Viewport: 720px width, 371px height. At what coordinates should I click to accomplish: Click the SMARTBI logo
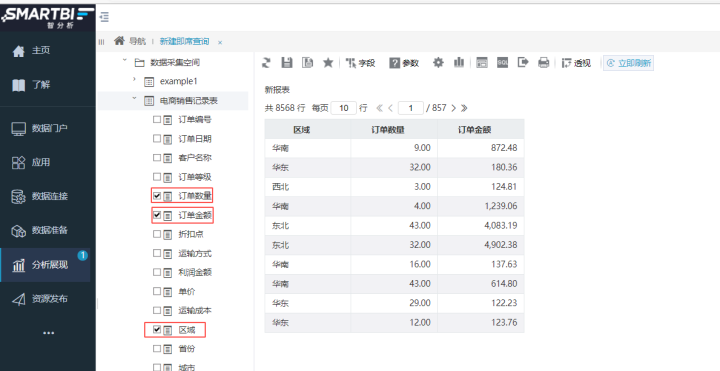(47, 17)
